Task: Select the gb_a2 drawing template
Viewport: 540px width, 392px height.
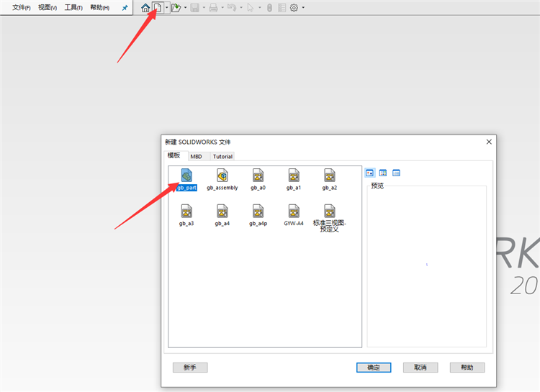Action: [330, 179]
